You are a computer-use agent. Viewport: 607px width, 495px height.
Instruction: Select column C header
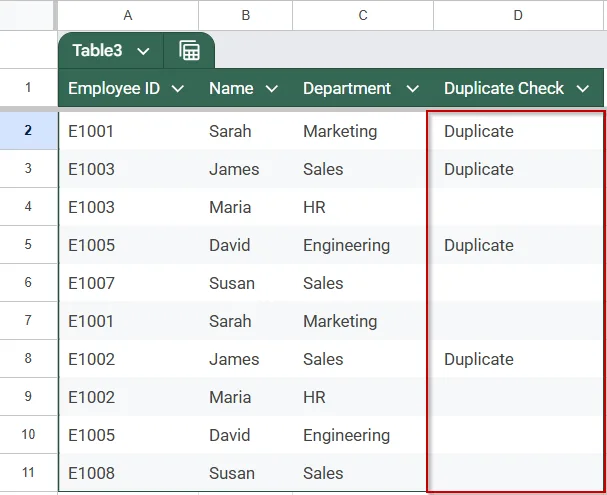point(363,15)
